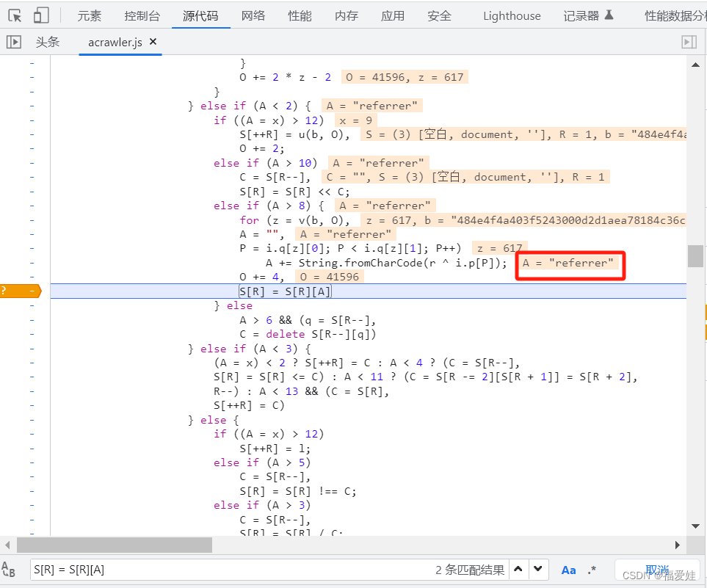Open the Lighthouse panel tab

click(512, 16)
